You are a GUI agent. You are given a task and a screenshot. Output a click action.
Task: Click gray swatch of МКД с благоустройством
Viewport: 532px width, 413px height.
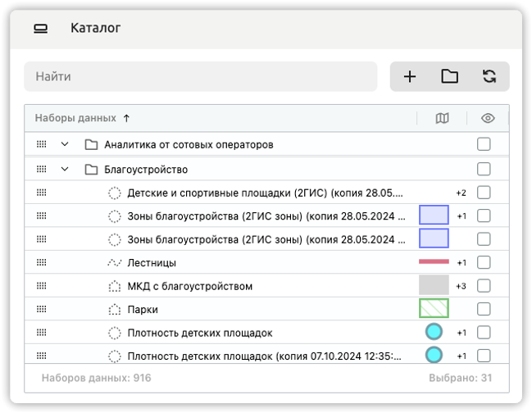tap(434, 285)
